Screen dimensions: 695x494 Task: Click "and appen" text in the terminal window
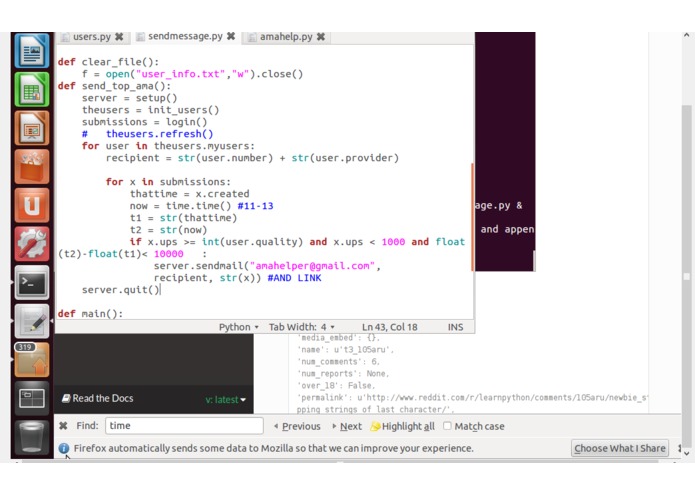click(x=507, y=229)
